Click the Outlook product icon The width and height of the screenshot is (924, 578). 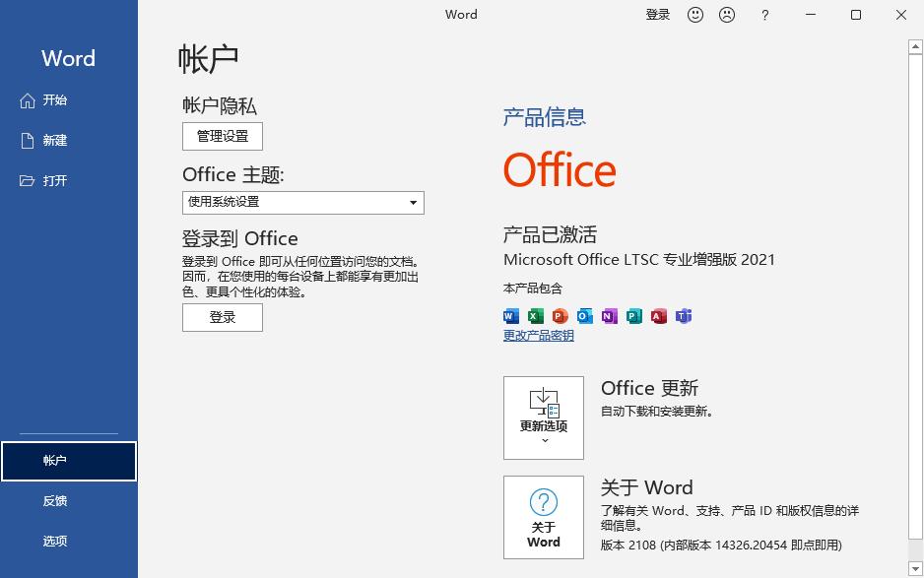tap(584, 316)
